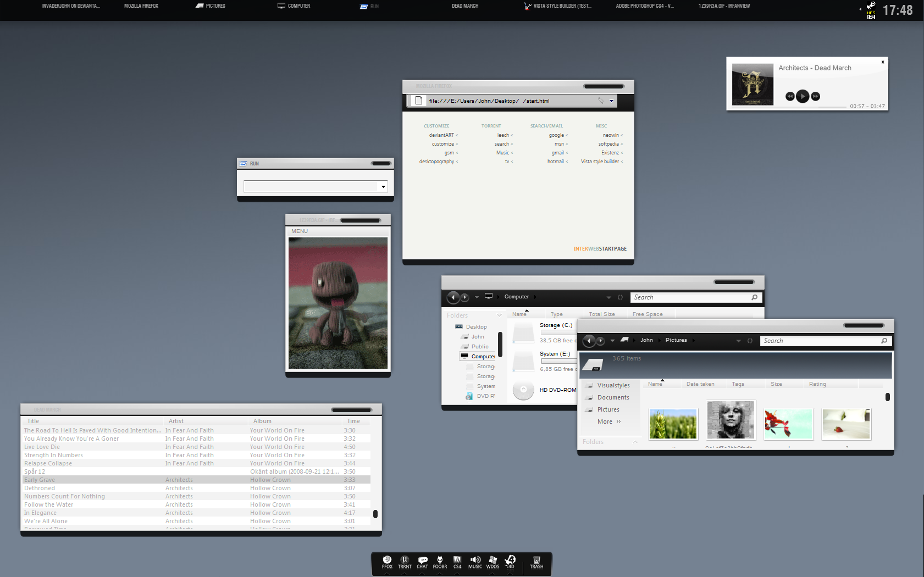The image size is (924, 577).
Task: Select the 'Early Grave' playlist row
Action: [196, 480]
